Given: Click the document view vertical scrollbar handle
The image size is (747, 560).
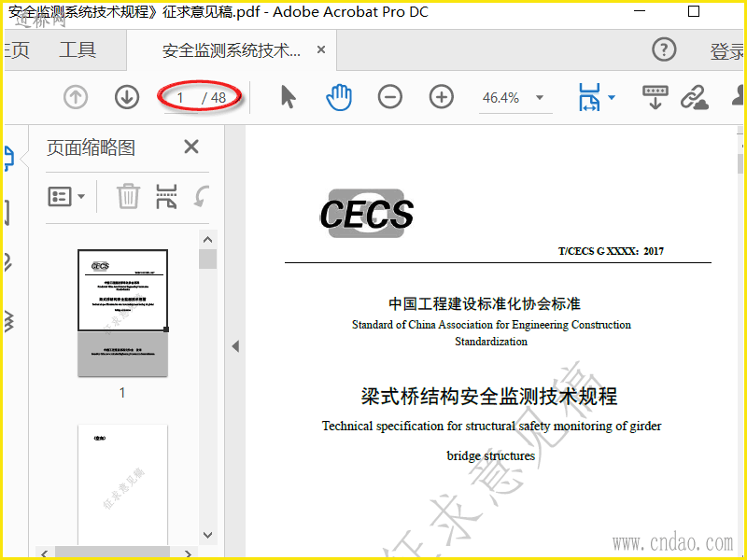Looking at the screenshot, I should point(740,163).
